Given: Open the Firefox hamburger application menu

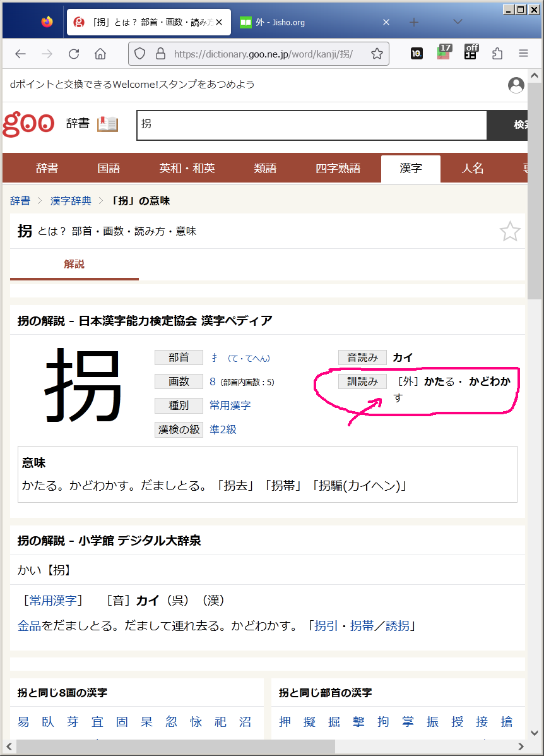Looking at the screenshot, I should (523, 54).
